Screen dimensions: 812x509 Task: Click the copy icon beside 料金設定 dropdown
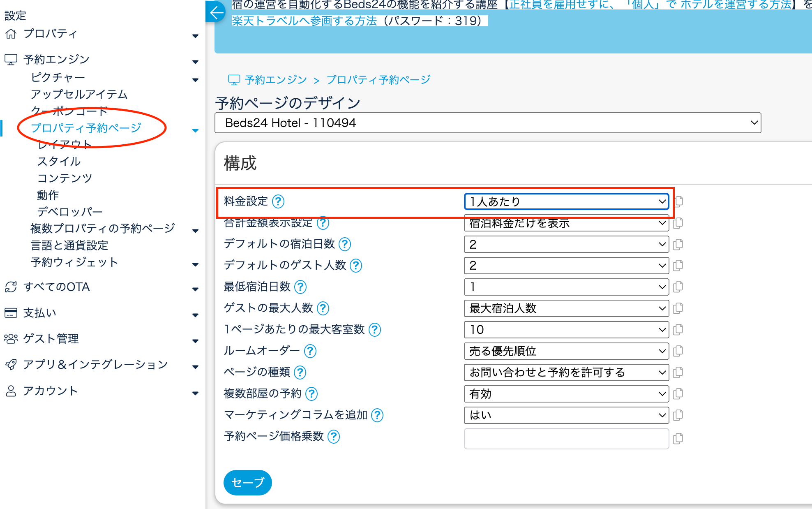(x=678, y=201)
